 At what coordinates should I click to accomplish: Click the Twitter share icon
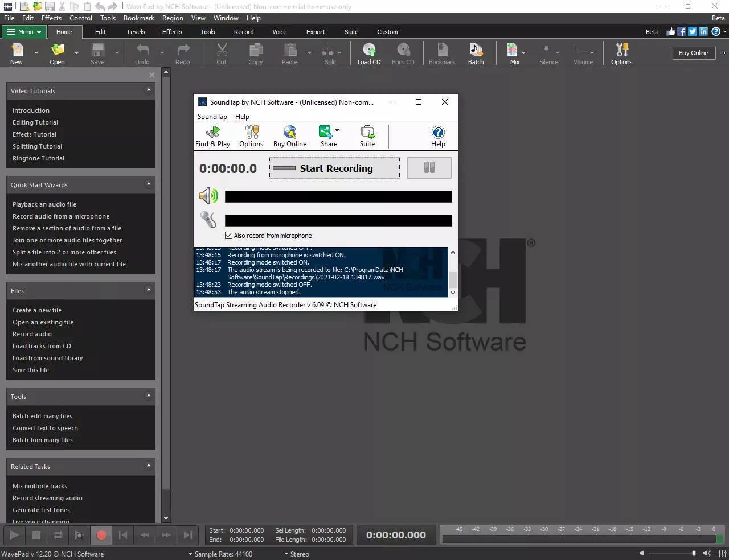tap(693, 32)
